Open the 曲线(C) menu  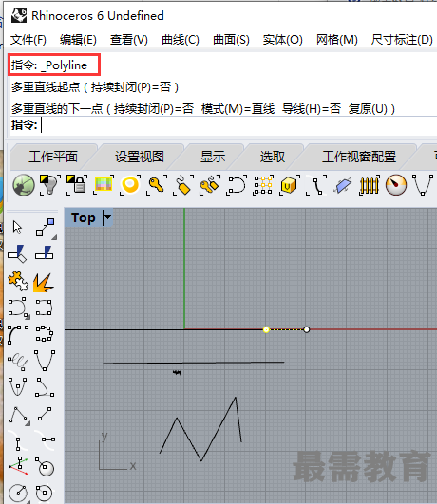(180, 40)
